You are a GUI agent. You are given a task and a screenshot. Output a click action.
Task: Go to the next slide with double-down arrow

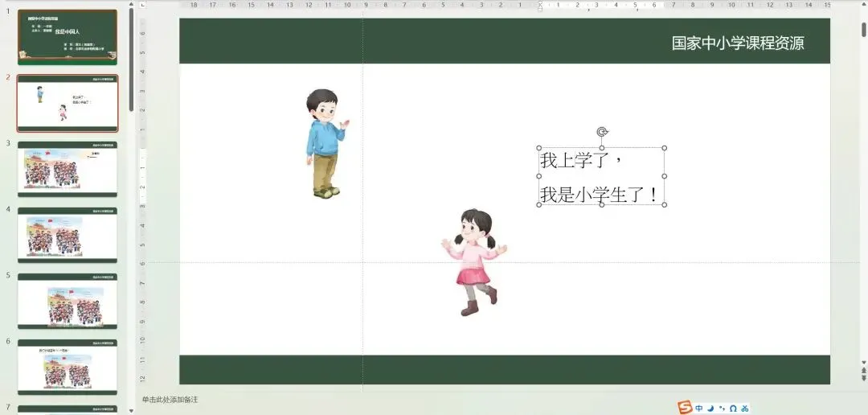click(x=863, y=378)
